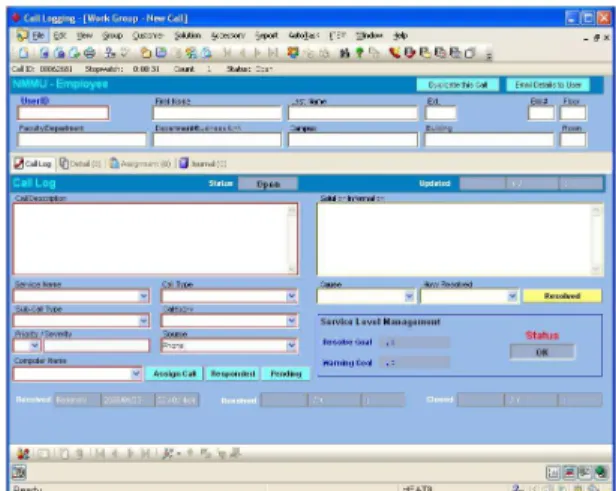616x491 pixels.
Task: Open the Group menu
Action: tap(112, 36)
